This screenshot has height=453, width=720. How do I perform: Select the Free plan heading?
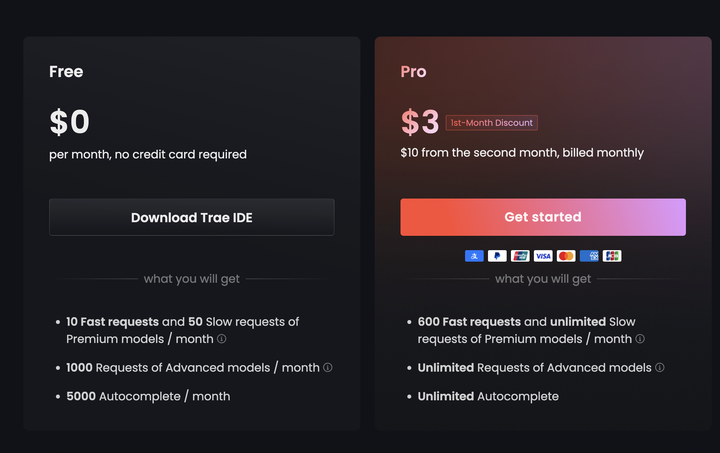click(x=66, y=72)
